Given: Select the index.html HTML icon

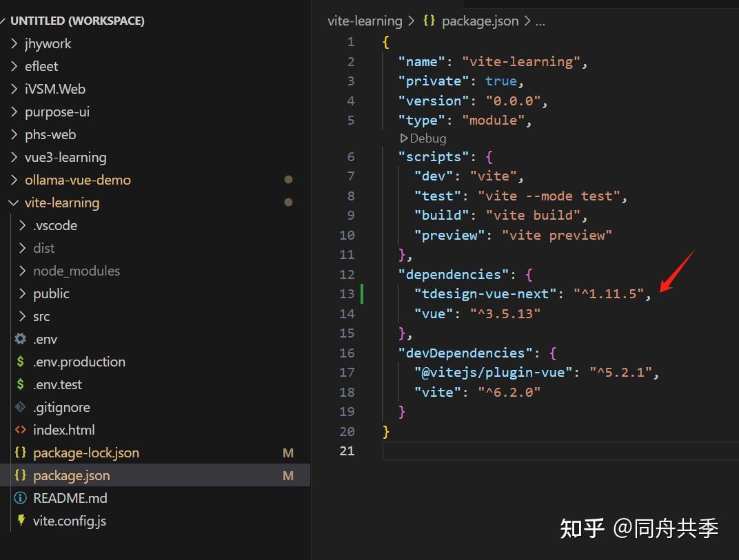Looking at the screenshot, I should coord(21,429).
